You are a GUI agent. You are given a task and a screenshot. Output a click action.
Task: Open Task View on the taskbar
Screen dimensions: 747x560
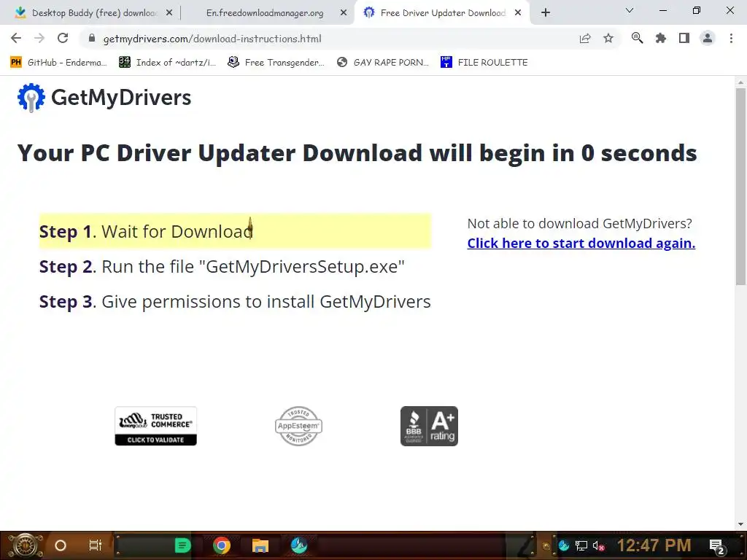[x=96, y=545]
